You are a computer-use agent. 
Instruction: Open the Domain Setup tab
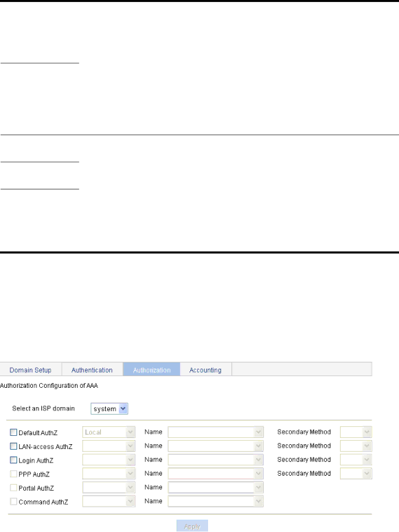(31, 370)
